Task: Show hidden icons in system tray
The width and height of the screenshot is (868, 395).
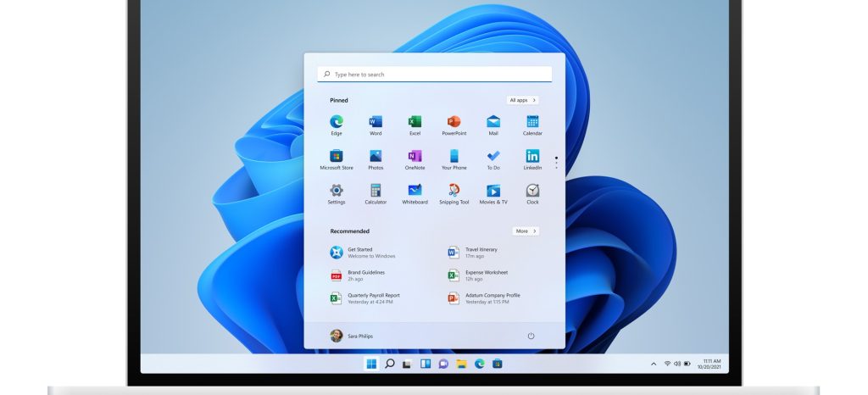Action: click(653, 364)
